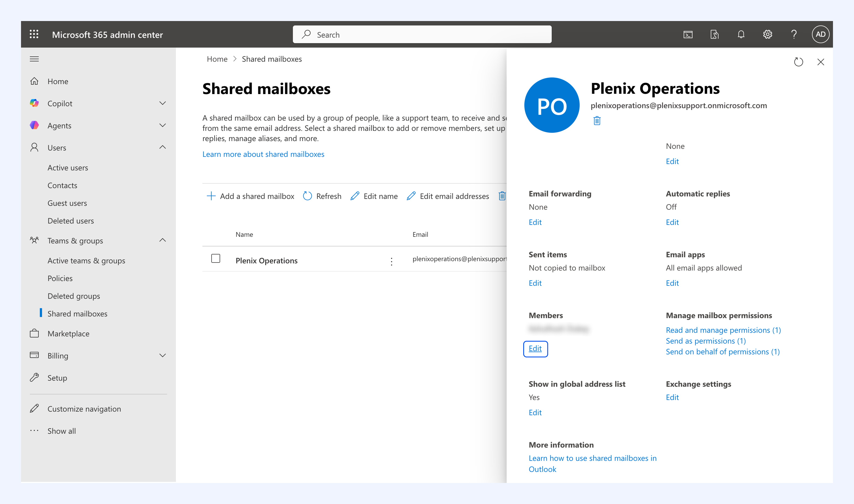
Task: Open the settings gear icon
Action: tap(767, 34)
